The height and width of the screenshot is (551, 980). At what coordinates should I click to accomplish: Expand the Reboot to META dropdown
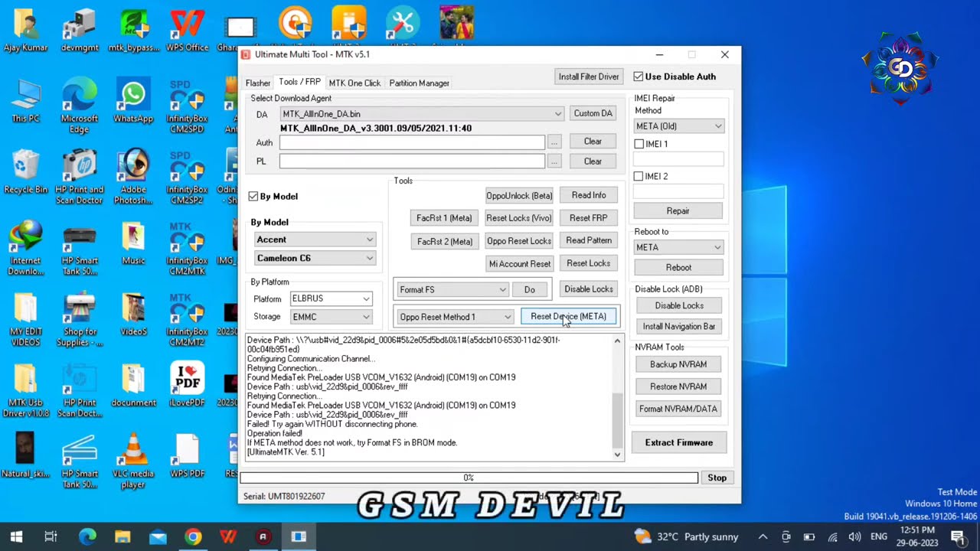[x=678, y=247]
